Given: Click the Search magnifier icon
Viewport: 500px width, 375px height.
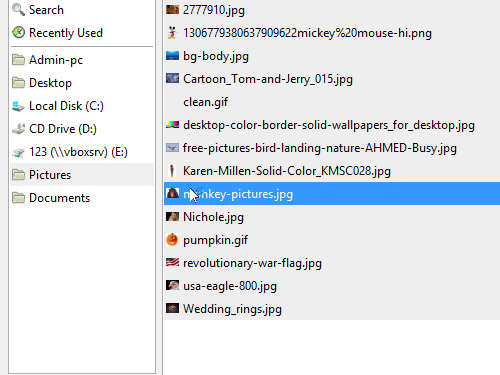Looking at the screenshot, I should pyautogui.click(x=18, y=10).
